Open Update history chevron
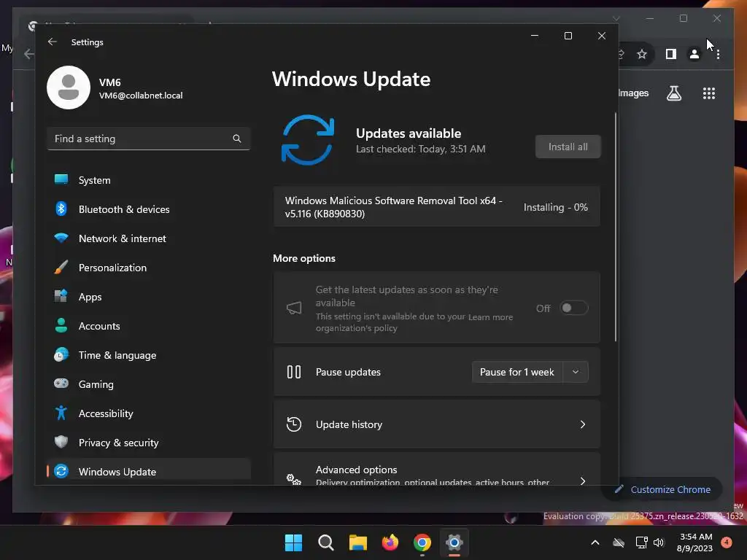The height and width of the screenshot is (560, 747). click(x=583, y=424)
